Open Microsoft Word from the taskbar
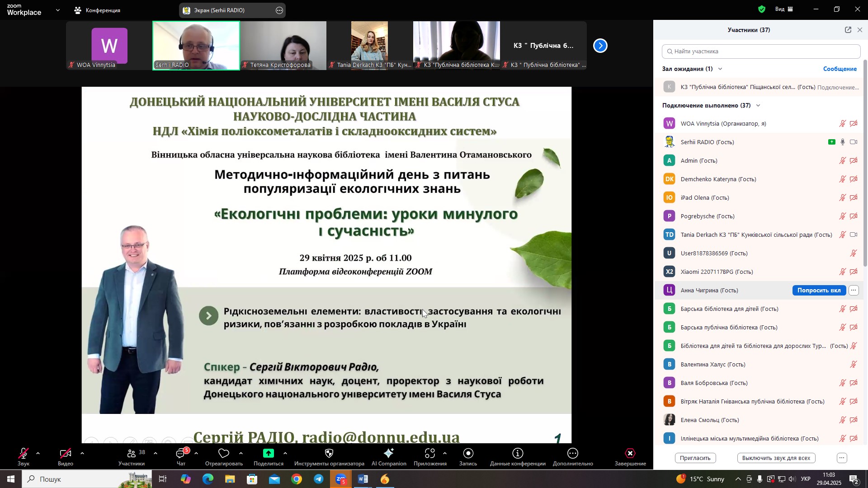 363,479
